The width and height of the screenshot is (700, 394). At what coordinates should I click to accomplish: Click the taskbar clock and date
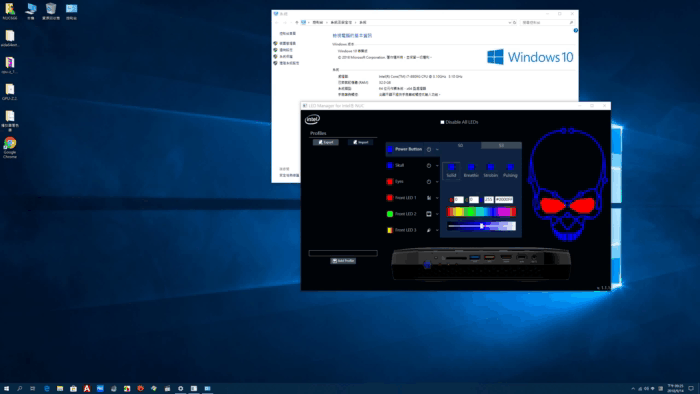(675, 388)
